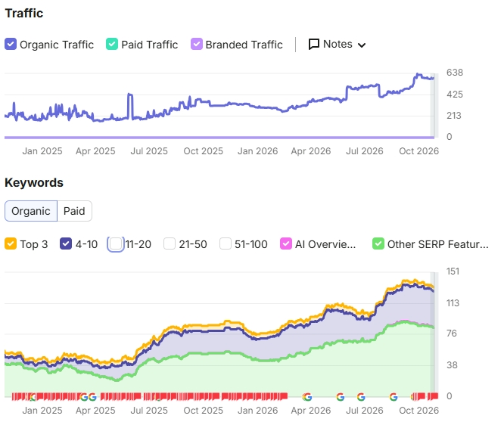The width and height of the screenshot is (504, 428).
Task: Toggle the Other SERP Features checkbox
Action: click(x=378, y=243)
